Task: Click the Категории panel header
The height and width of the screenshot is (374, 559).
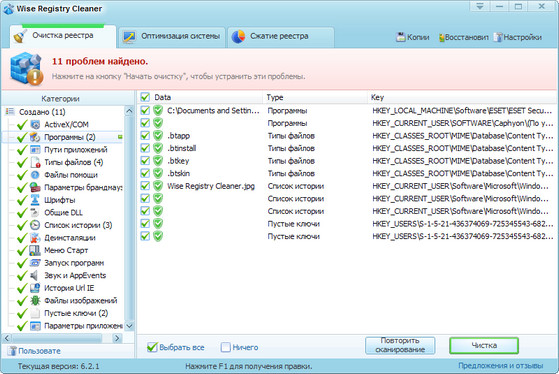Action: [x=60, y=98]
